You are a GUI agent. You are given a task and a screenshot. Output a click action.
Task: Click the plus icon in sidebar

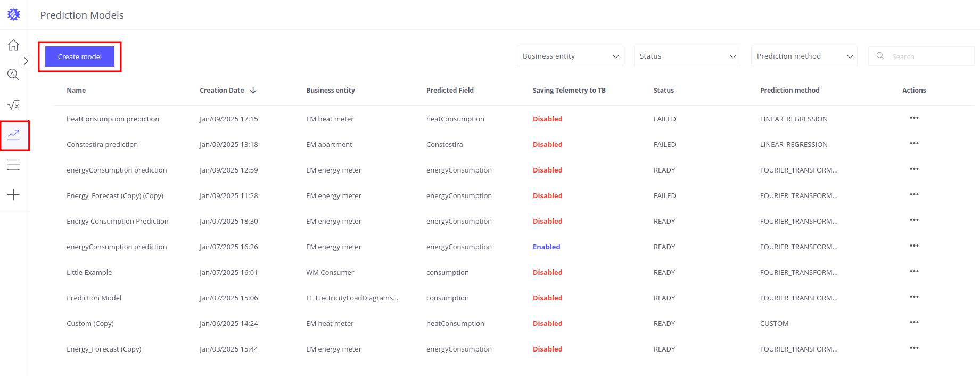13,195
